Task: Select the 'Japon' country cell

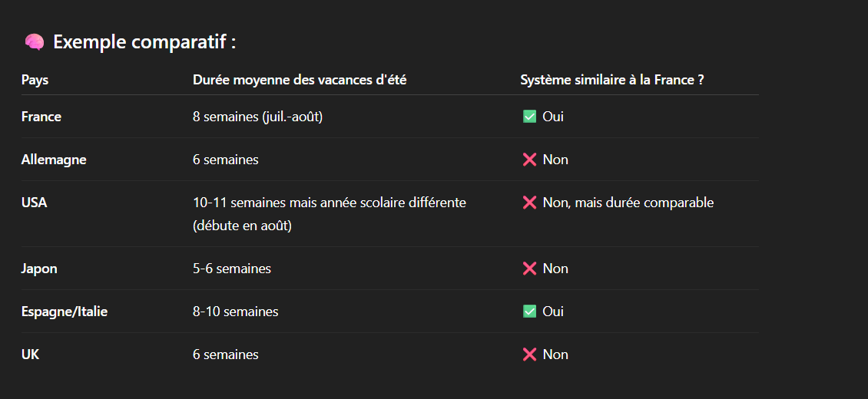Action: pos(39,269)
